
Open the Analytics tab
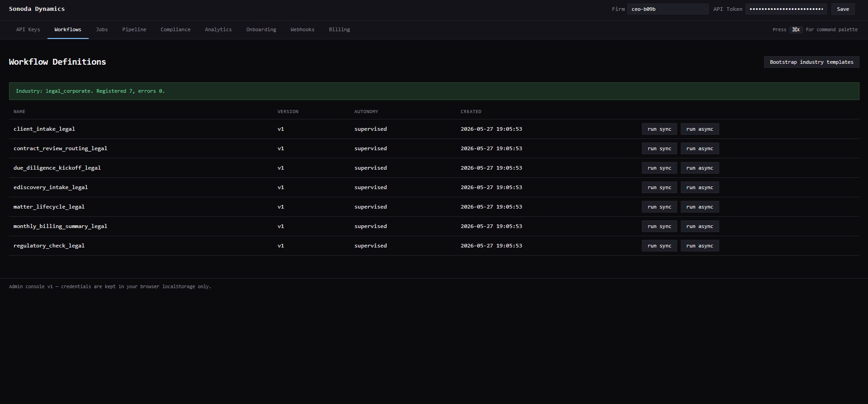click(218, 29)
